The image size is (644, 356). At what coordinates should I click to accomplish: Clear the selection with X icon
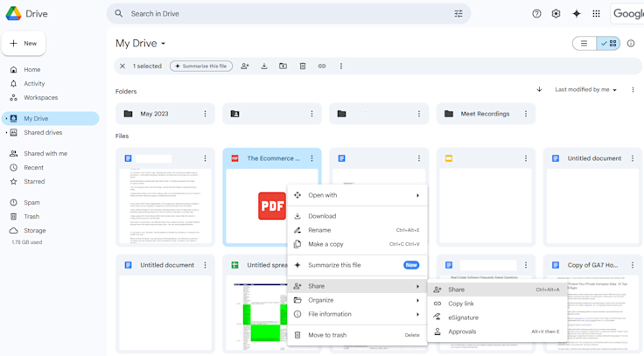pyautogui.click(x=122, y=66)
